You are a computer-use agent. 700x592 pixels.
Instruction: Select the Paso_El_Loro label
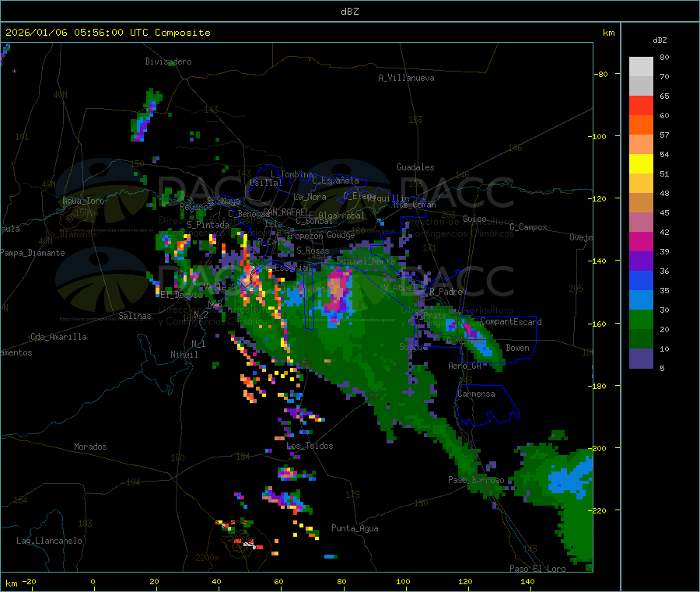pos(537,569)
